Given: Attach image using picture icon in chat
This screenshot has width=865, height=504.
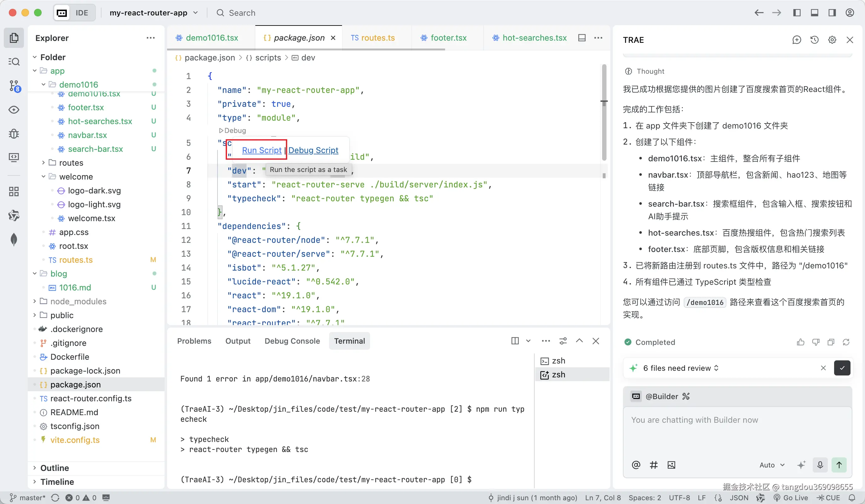Looking at the screenshot, I should [x=671, y=465].
